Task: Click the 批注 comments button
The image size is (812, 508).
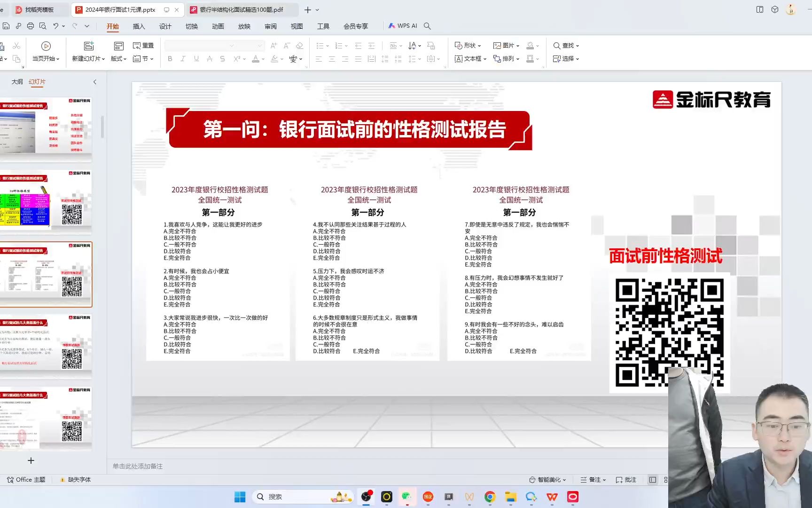Action: [626, 480]
